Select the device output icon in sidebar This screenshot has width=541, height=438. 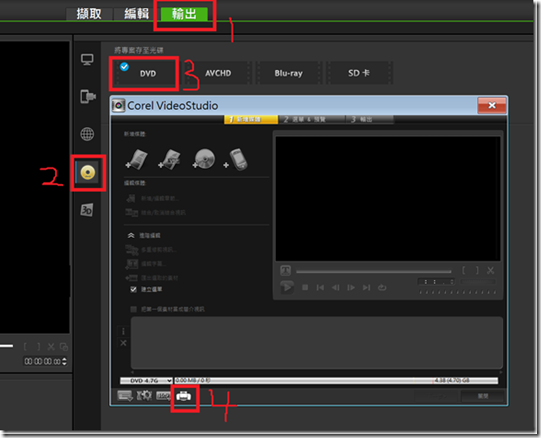88,96
